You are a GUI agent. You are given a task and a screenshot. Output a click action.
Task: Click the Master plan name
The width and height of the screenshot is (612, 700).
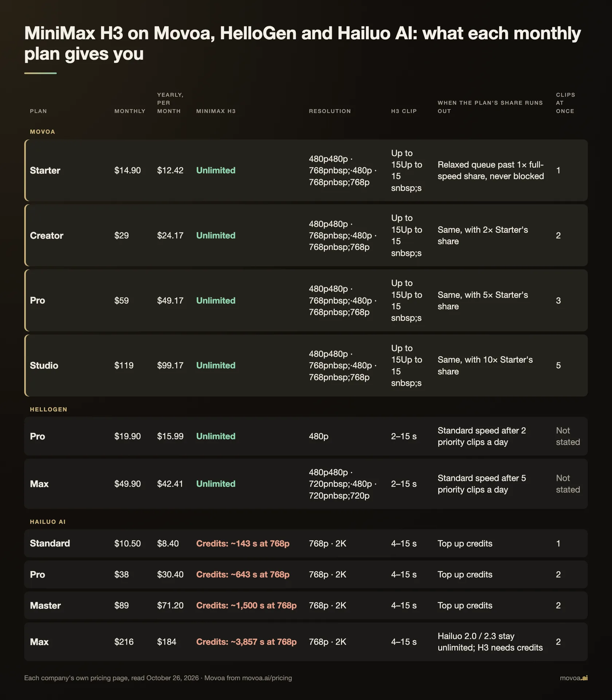[45, 606]
